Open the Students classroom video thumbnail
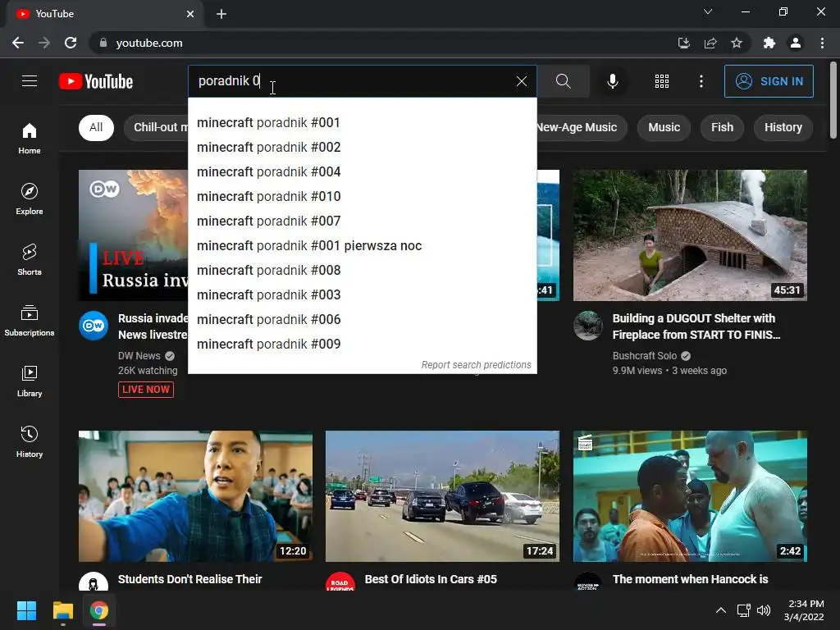Screen dimensions: 840x630 pos(195,496)
